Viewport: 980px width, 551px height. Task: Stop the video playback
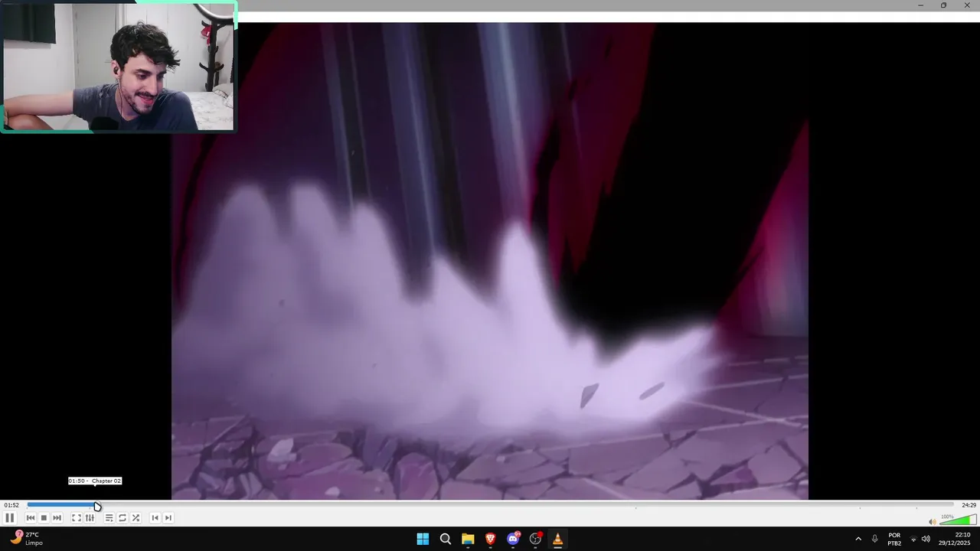pos(44,518)
